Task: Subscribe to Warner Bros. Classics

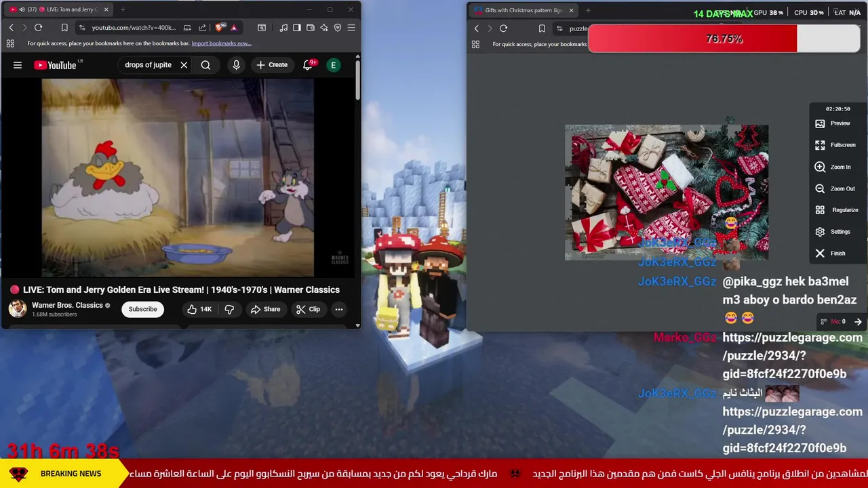Action: tap(142, 309)
